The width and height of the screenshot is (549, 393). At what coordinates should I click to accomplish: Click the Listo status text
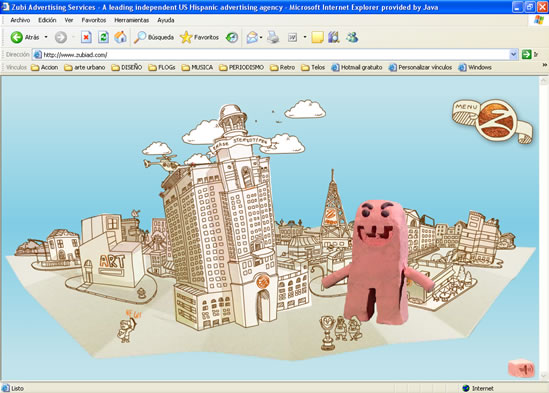pos(18,388)
